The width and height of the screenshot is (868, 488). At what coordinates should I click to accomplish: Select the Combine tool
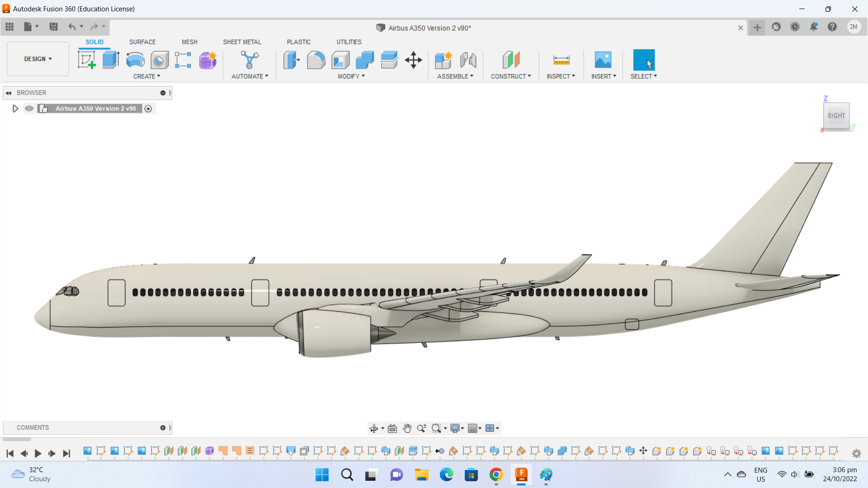coord(365,60)
